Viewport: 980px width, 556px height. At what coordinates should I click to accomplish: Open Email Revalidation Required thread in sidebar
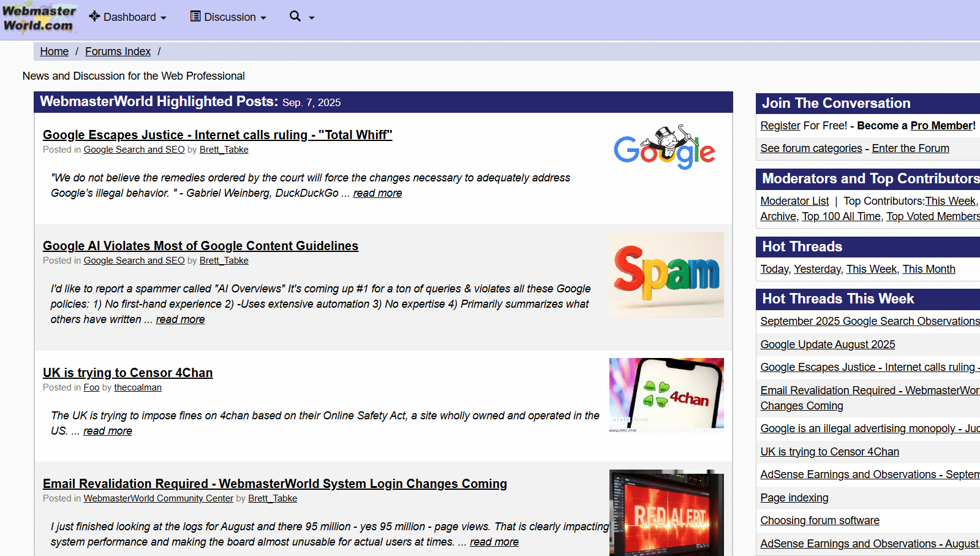coord(870,398)
